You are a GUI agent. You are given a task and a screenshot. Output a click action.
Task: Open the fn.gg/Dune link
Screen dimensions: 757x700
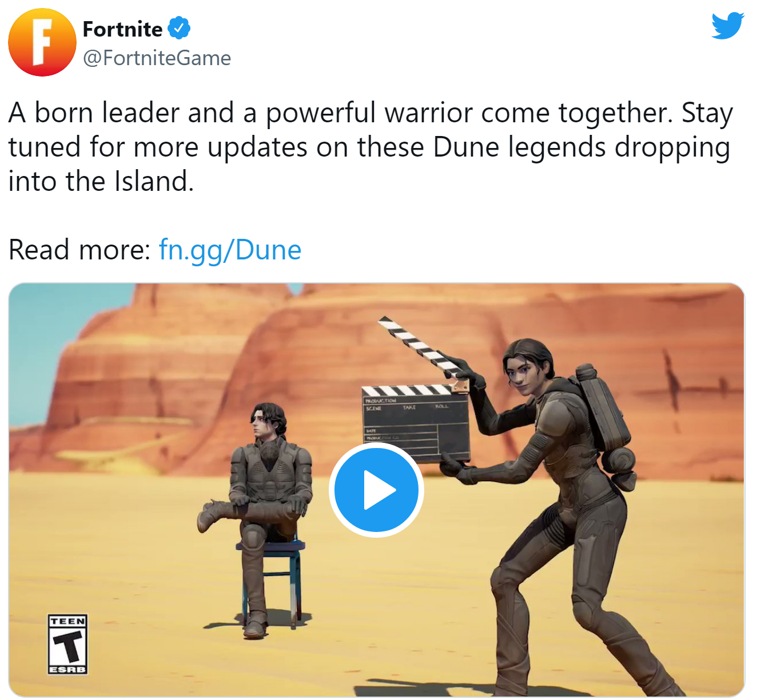[230, 250]
